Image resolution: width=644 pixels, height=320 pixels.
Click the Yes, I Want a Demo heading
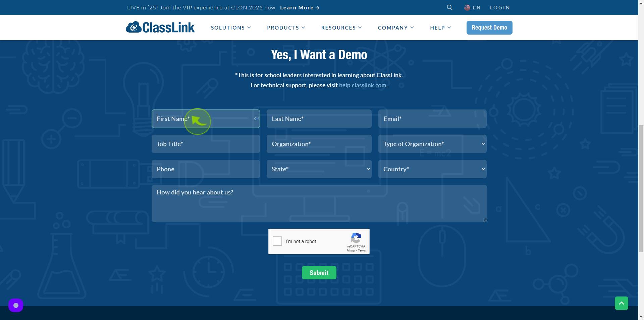[x=319, y=55]
